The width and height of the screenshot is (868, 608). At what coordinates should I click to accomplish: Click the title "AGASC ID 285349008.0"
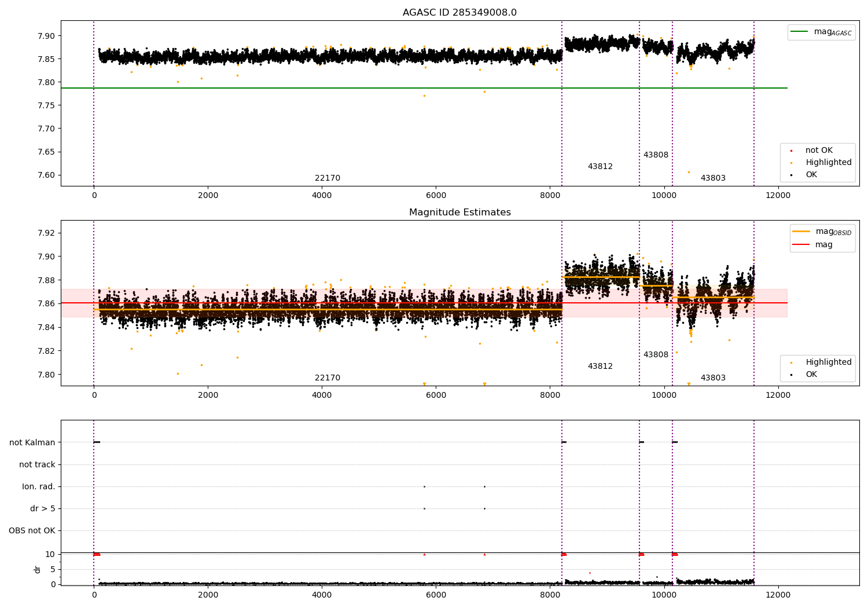[x=459, y=13]
